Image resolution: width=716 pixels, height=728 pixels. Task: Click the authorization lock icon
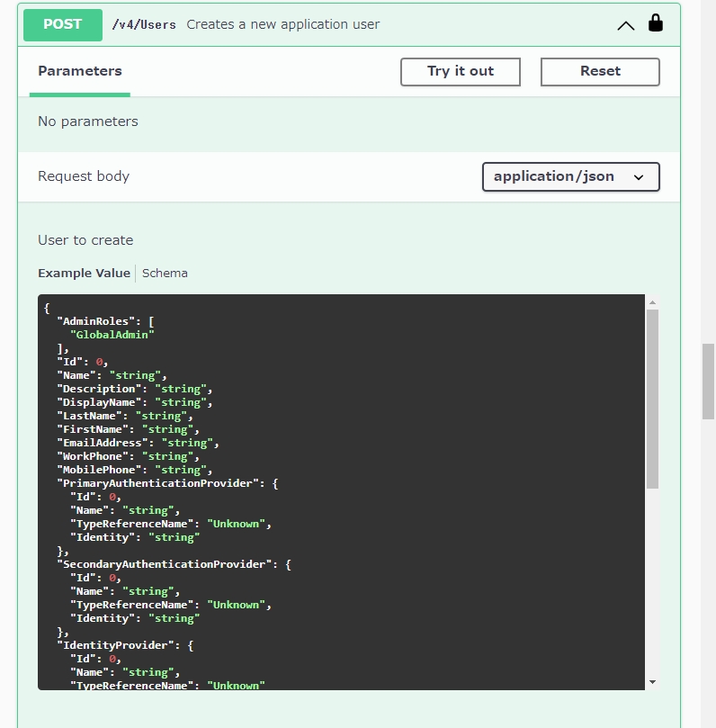pos(655,22)
